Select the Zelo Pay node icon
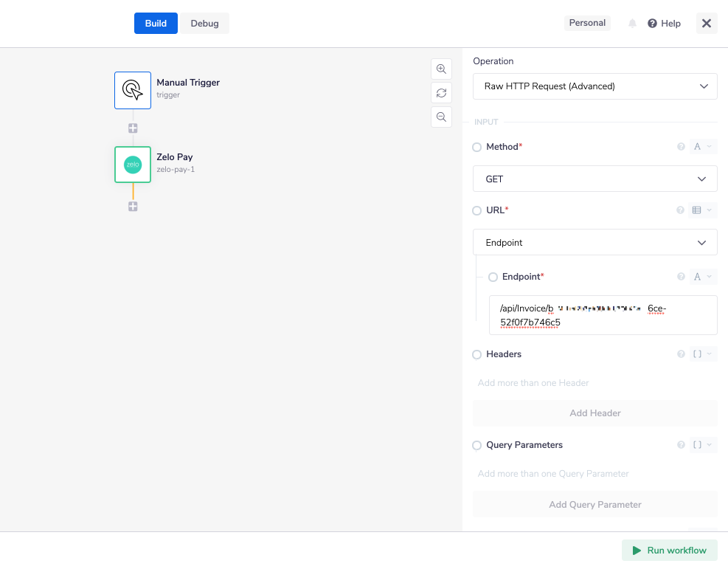The width and height of the screenshot is (728, 569). 133,165
